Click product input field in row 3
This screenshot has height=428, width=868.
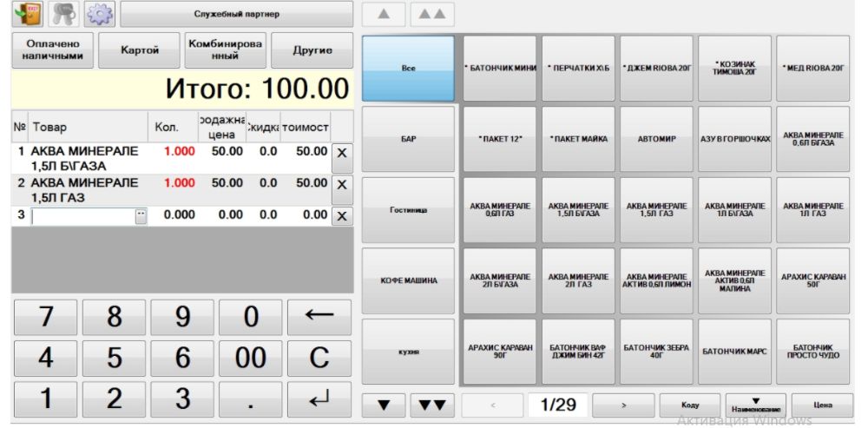point(83,216)
